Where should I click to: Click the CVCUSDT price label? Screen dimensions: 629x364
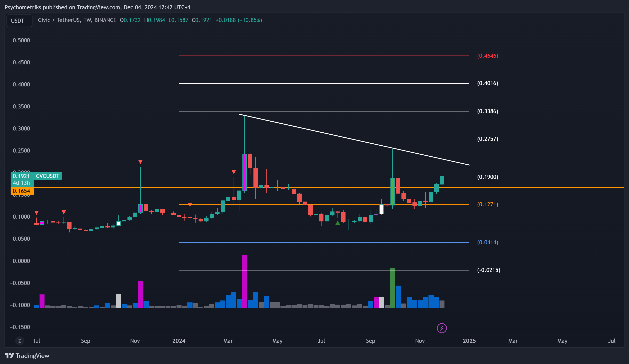[48, 176]
